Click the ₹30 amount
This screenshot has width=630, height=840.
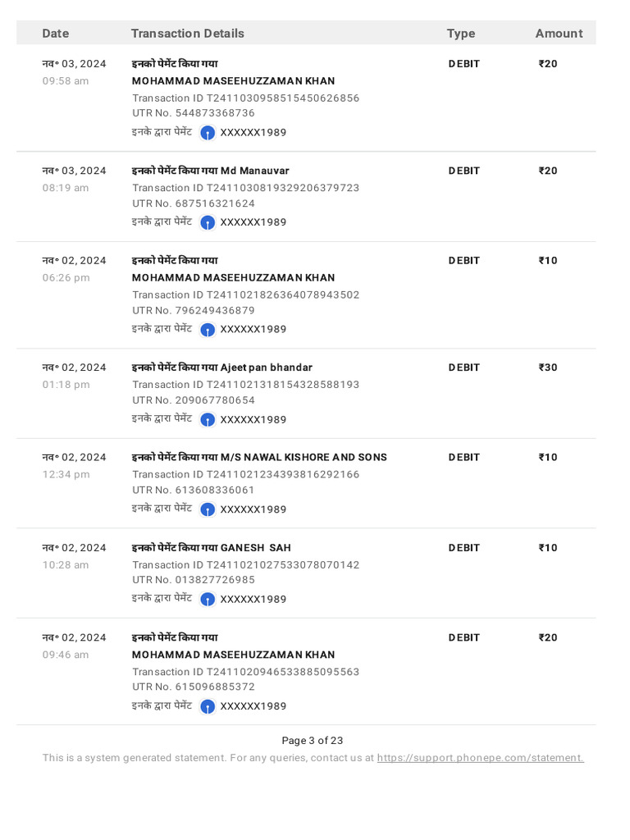click(x=548, y=367)
